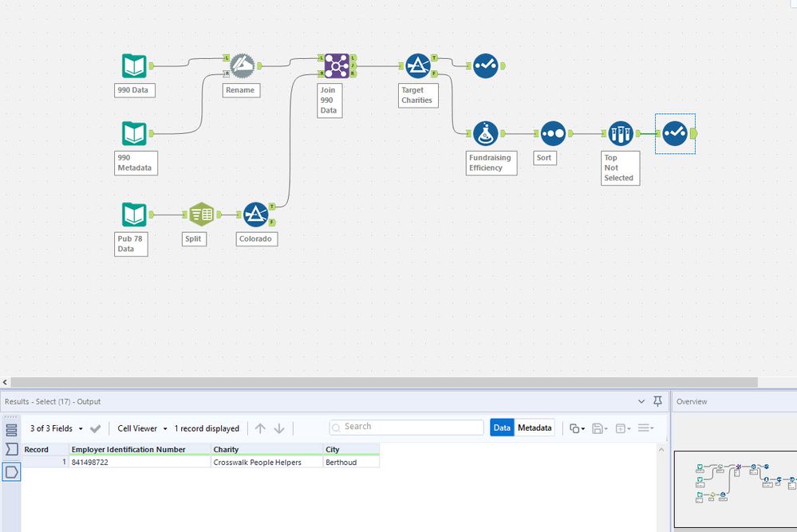Open the add new tool dropdown in Results
Viewport: 797px width, 532px height.
623,428
